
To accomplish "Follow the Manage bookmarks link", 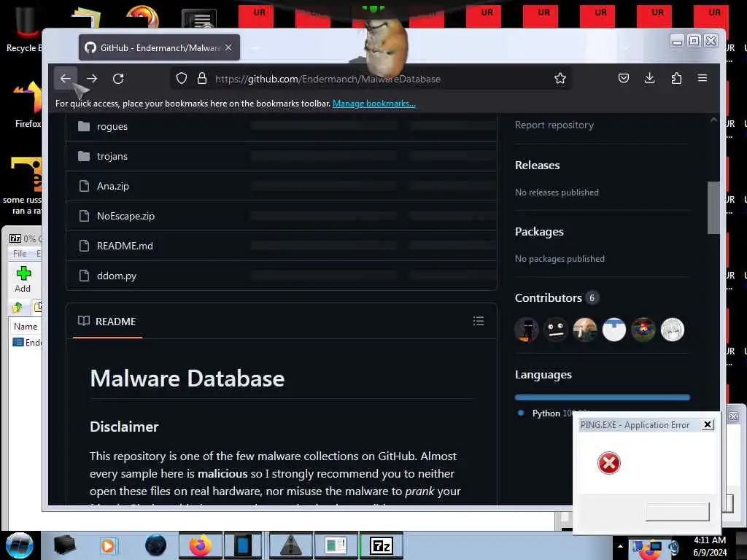I will point(374,104).
